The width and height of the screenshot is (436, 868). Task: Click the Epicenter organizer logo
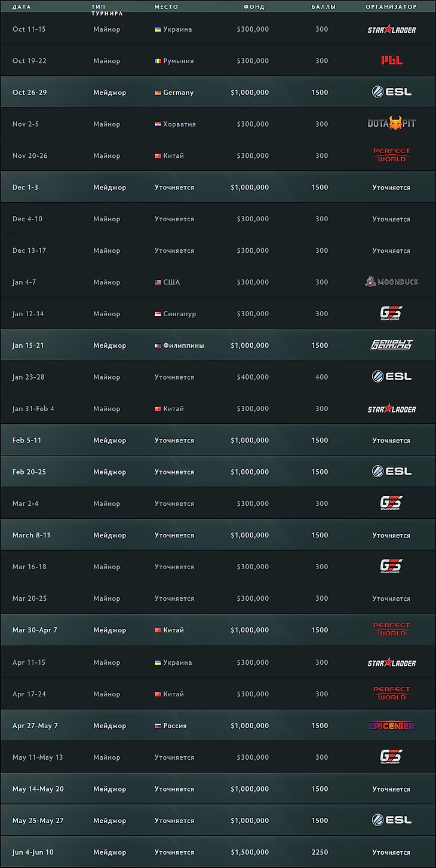(391, 725)
